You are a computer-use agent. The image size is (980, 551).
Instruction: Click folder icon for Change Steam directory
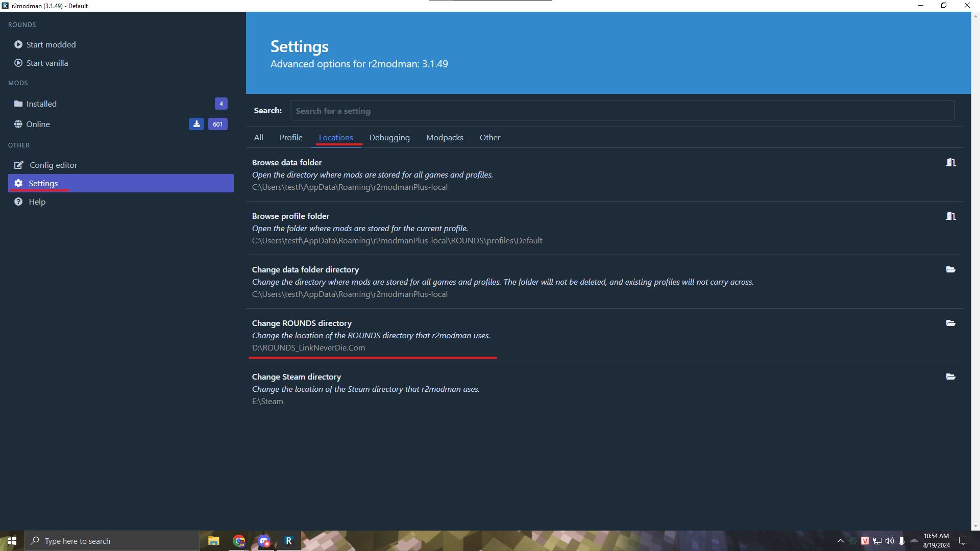point(950,377)
